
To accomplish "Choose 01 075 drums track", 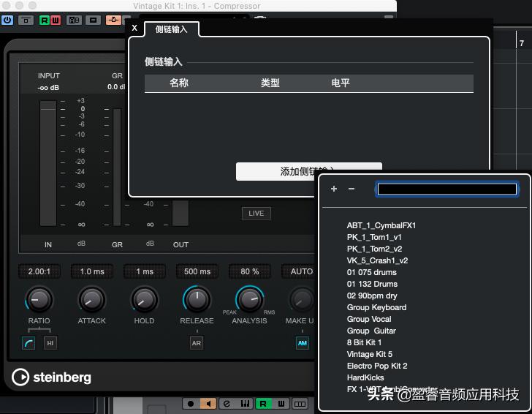I will pos(371,272).
